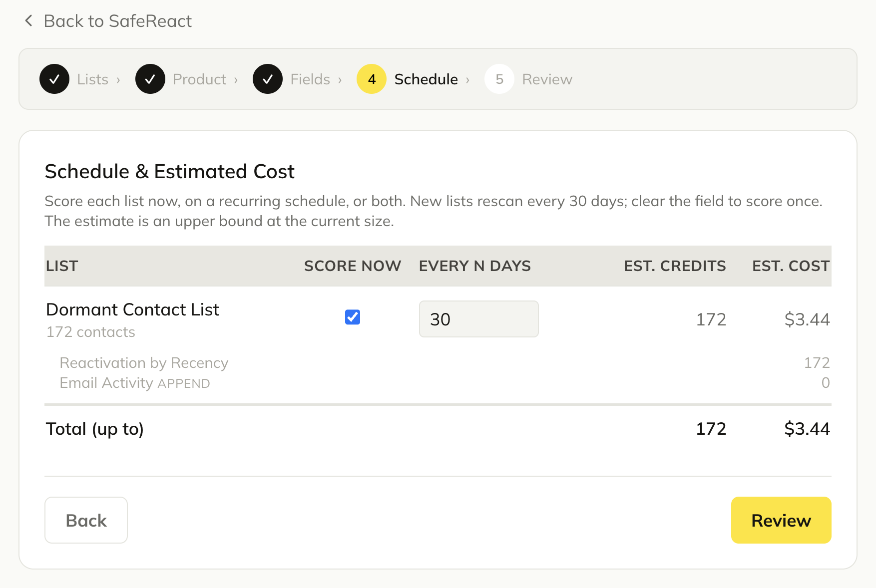The height and width of the screenshot is (588, 876).
Task: Select the Dormant Contact List name
Action: coord(133,309)
